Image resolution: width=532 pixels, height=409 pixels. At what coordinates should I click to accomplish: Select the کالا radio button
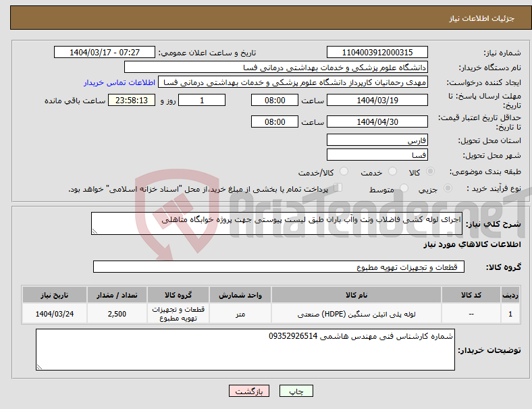coord(430,171)
